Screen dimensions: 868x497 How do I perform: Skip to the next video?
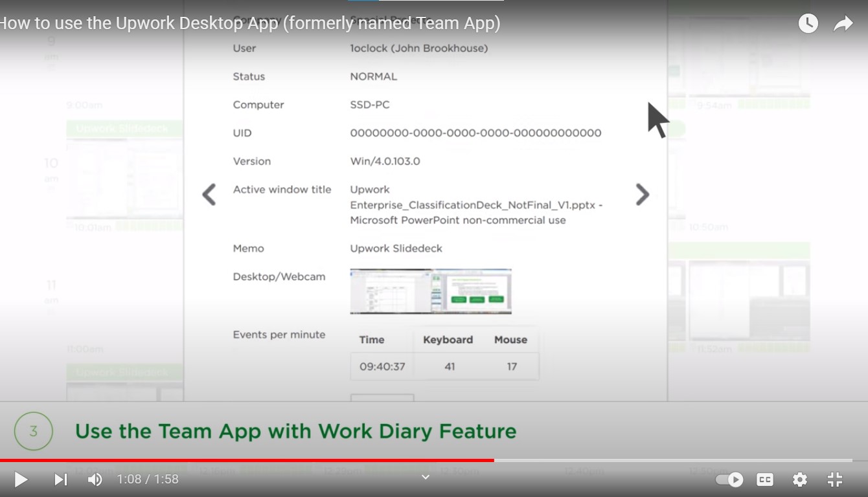tap(60, 480)
